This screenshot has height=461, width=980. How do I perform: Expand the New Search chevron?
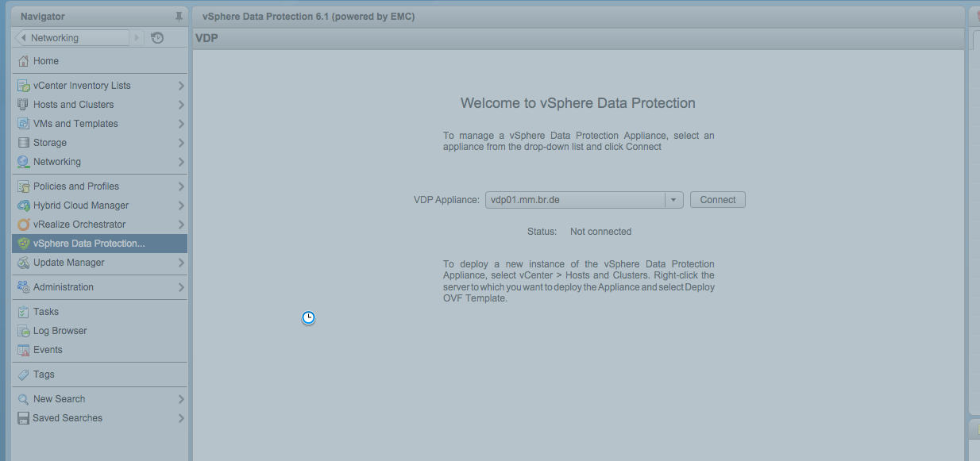pyautogui.click(x=181, y=399)
